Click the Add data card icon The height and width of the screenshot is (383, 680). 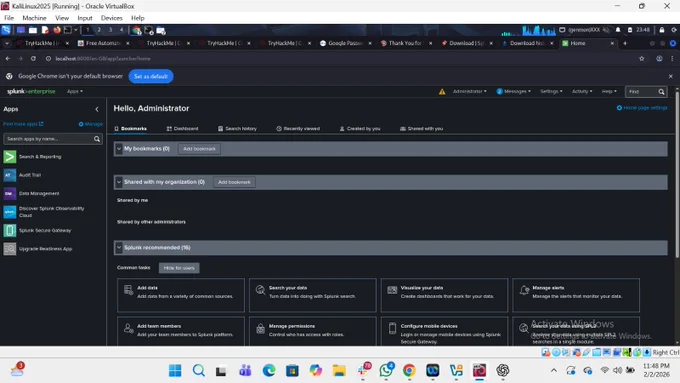(128, 290)
